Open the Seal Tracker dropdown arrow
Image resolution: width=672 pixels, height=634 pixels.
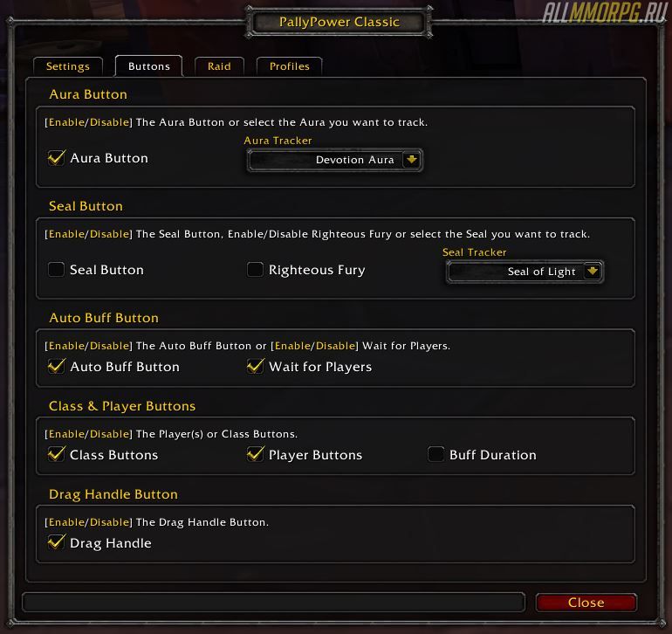pyautogui.click(x=593, y=272)
